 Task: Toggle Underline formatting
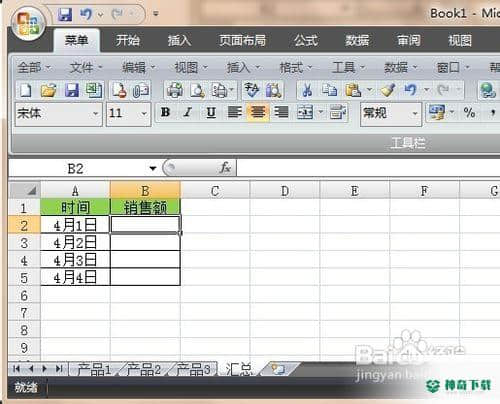point(211,113)
